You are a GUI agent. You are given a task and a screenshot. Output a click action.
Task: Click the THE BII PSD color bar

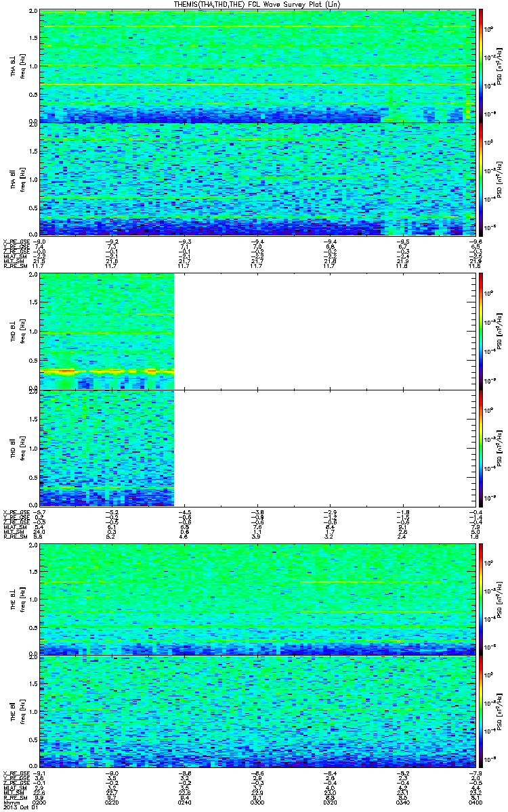(x=480, y=711)
